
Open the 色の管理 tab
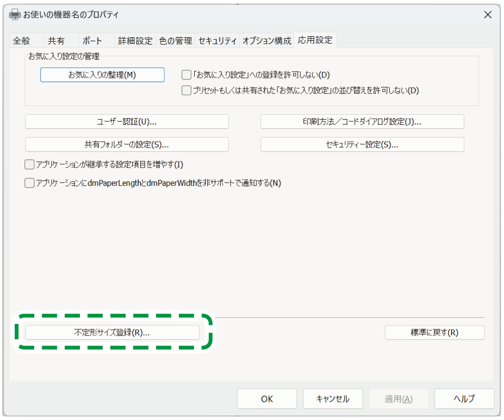pos(176,41)
